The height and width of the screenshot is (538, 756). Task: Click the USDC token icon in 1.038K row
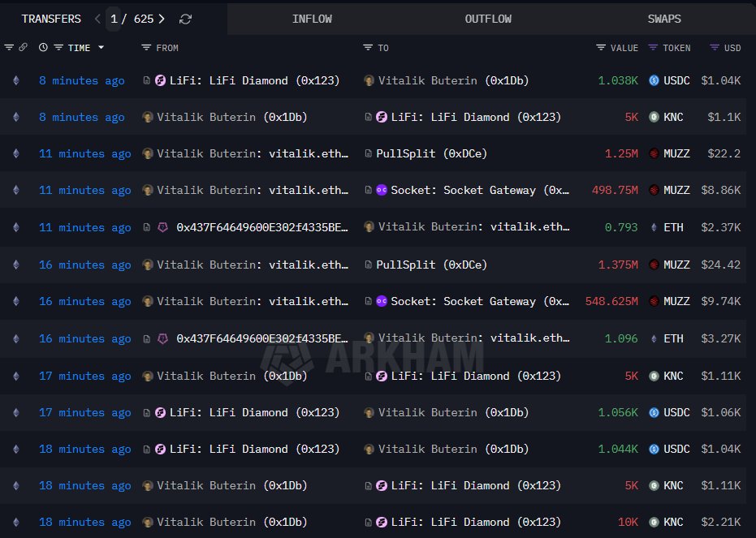click(654, 80)
